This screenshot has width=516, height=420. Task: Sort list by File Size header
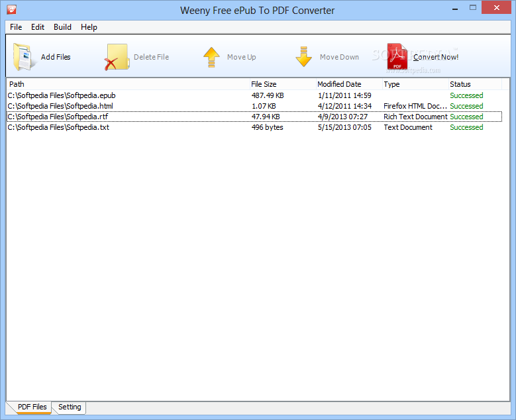click(283, 84)
